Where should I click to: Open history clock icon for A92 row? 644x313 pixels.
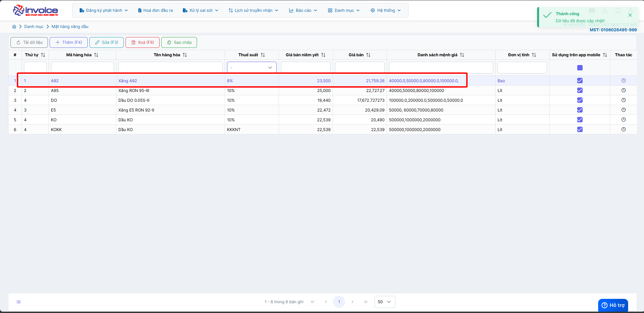[x=623, y=81]
